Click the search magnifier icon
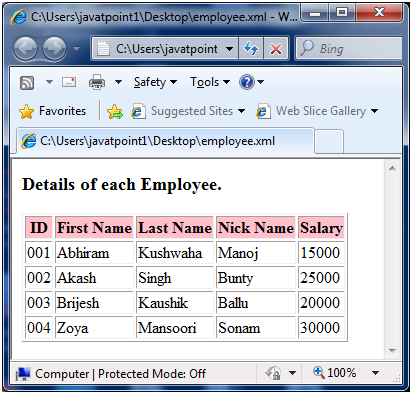Viewport: 412px width, 394px height. [307, 49]
